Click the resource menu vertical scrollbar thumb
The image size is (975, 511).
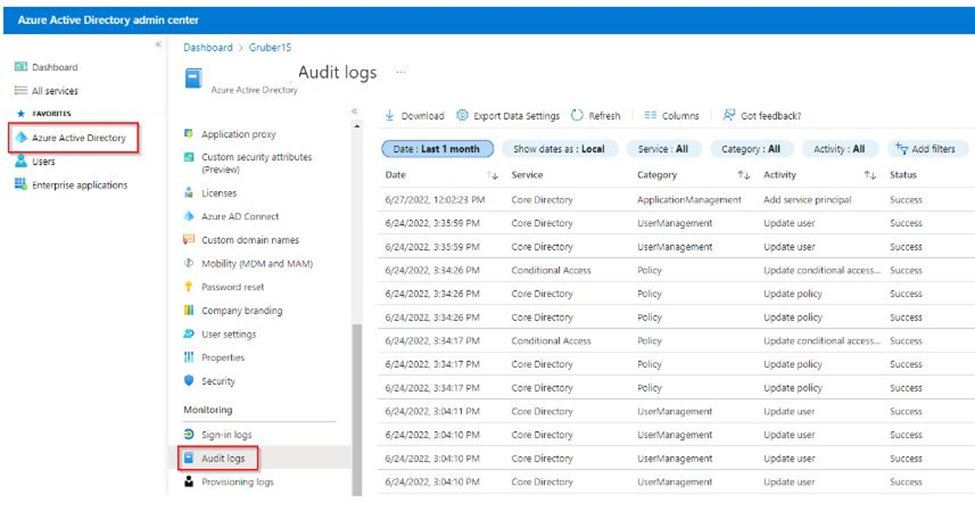click(357, 409)
